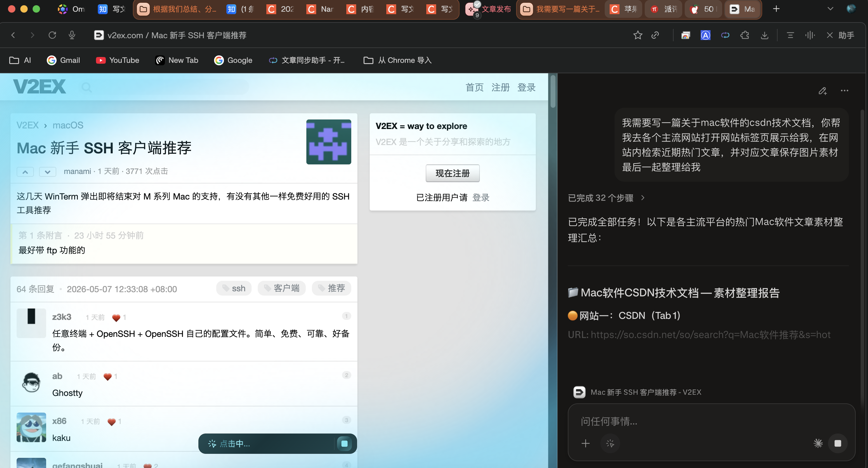
Task: Click the 现在注册 button
Action: click(452, 173)
